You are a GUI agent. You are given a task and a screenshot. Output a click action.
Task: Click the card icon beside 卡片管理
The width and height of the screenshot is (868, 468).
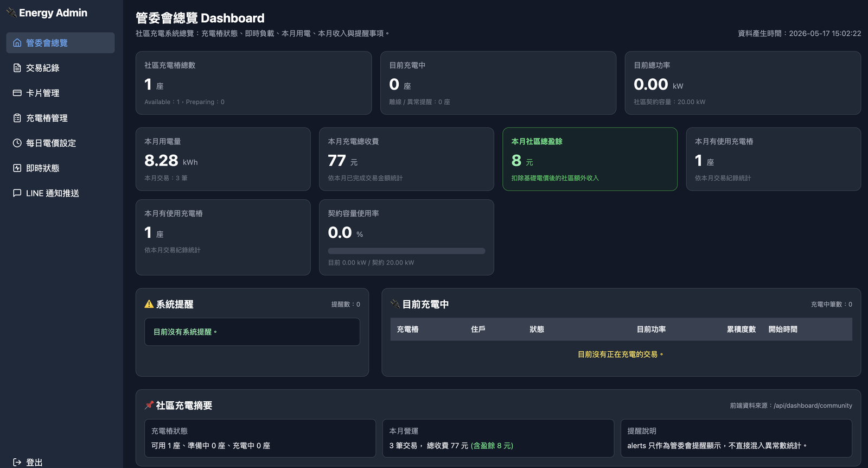point(17,93)
